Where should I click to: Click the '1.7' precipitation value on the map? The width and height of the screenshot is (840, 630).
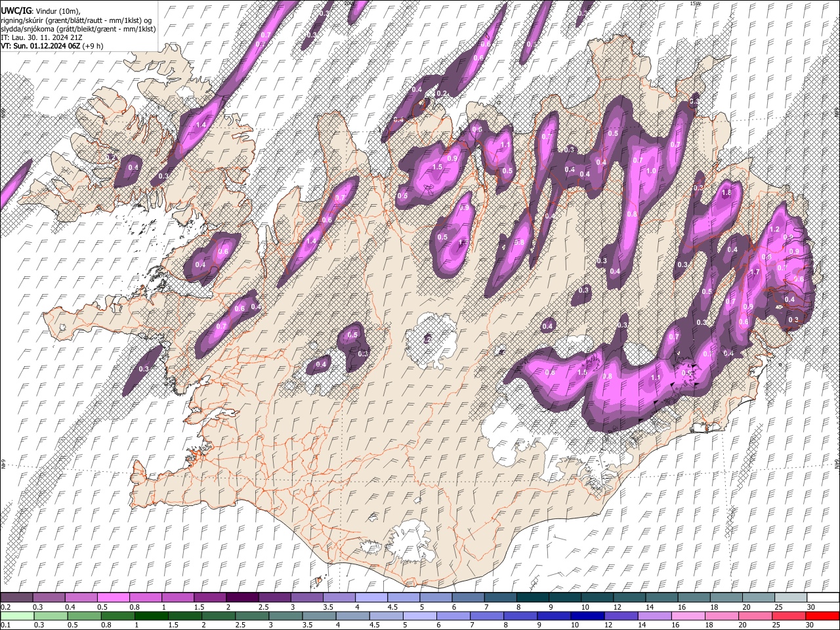click(x=755, y=272)
